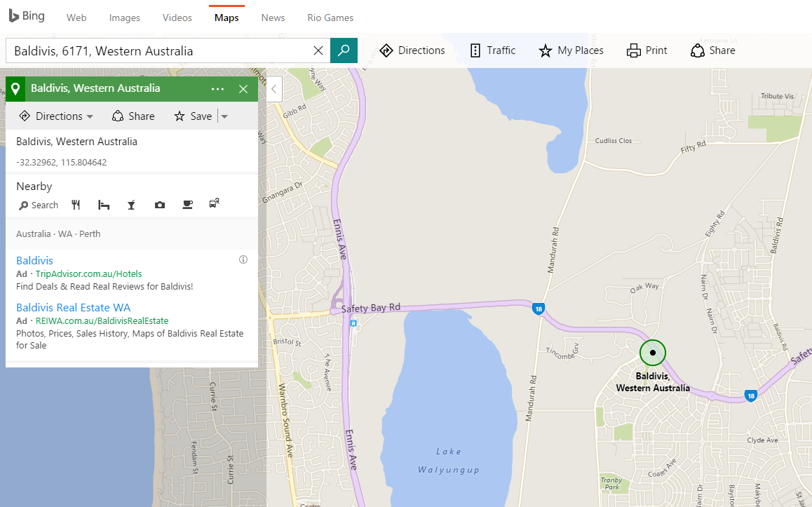Find nearby attractions with camera icon
The height and width of the screenshot is (507, 812).
[x=159, y=205]
